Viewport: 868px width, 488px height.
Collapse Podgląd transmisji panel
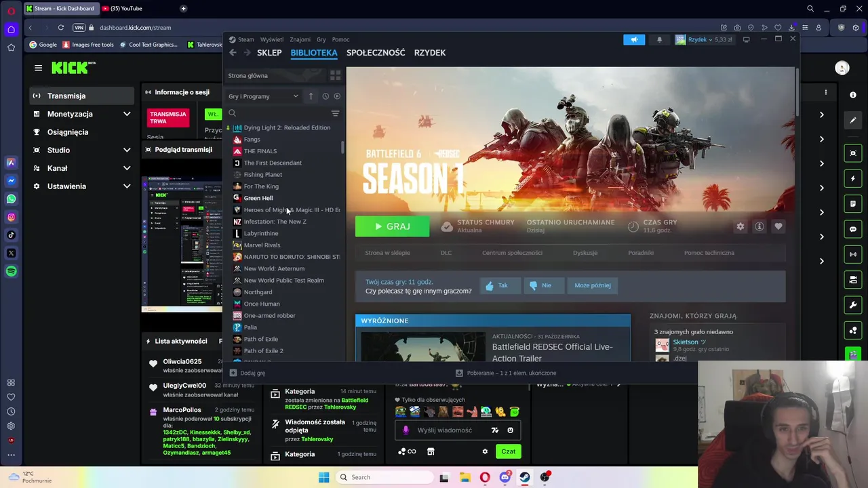pos(149,149)
